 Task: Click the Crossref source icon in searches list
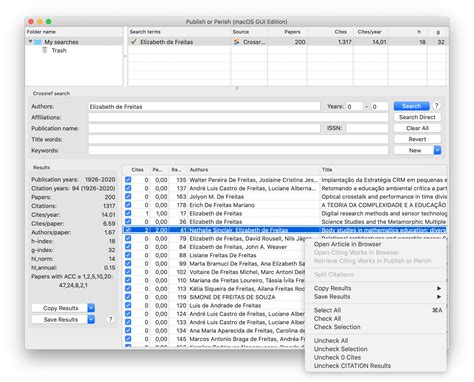(237, 42)
